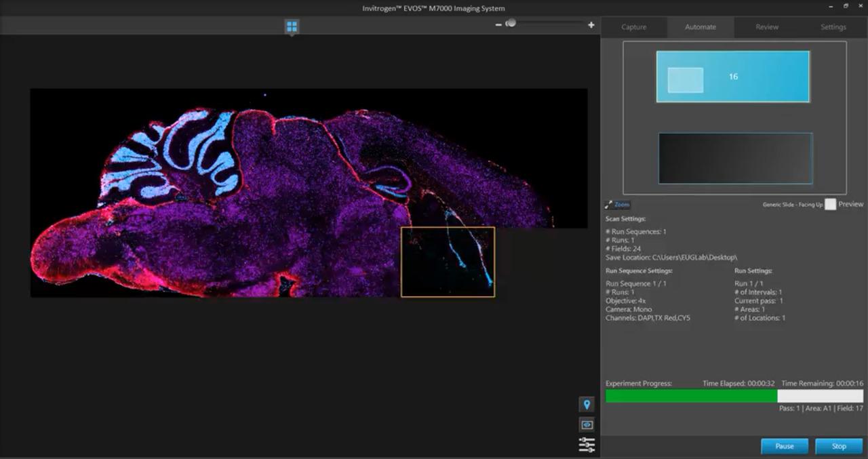Stop the scan with Stop button
This screenshot has height=459, width=868.
(x=839, y=446)
